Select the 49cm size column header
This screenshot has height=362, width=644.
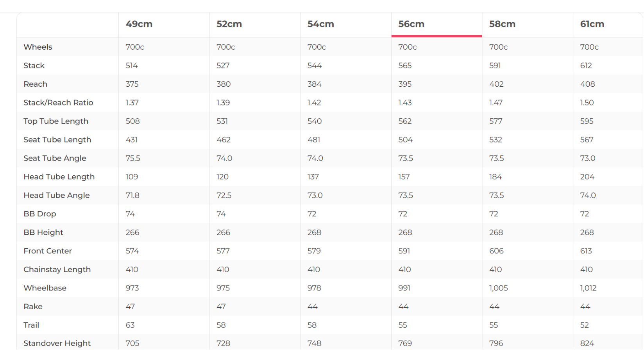click(139, 24)
